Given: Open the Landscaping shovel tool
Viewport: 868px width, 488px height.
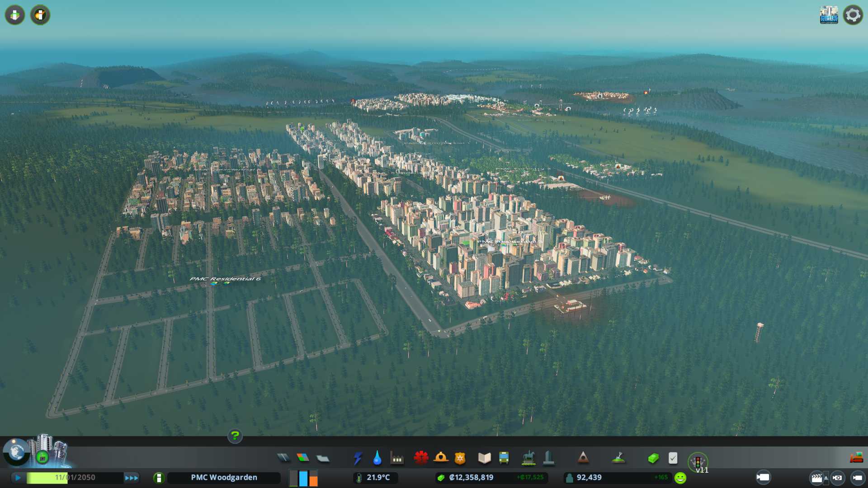Looking at the screenshot, I should (x=618, y=458).
